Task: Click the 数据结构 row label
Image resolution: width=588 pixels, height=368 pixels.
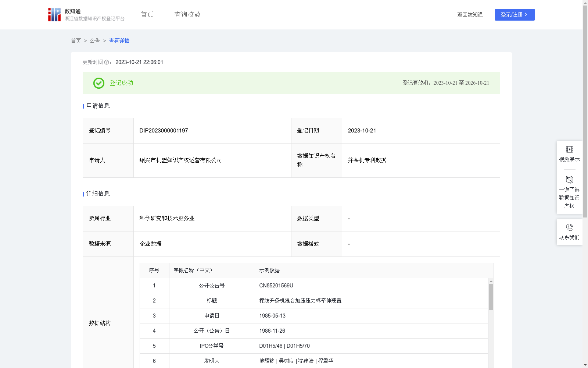Action: click(100, 323)
